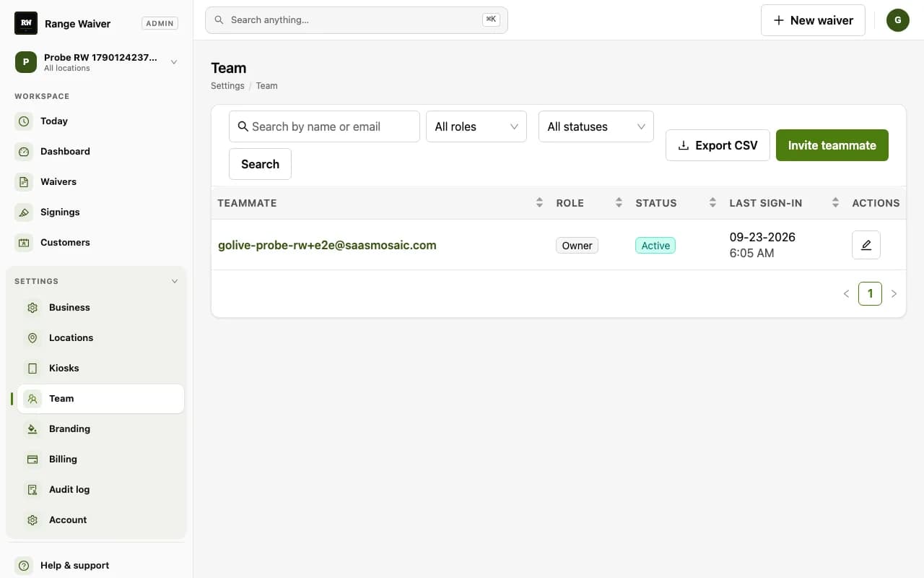
Task: Click the Locations pin icon
Action: (32, 338)
